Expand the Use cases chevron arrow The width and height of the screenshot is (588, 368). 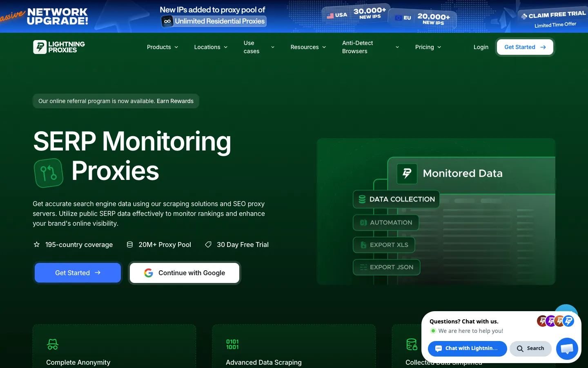(x=273, y=47)
